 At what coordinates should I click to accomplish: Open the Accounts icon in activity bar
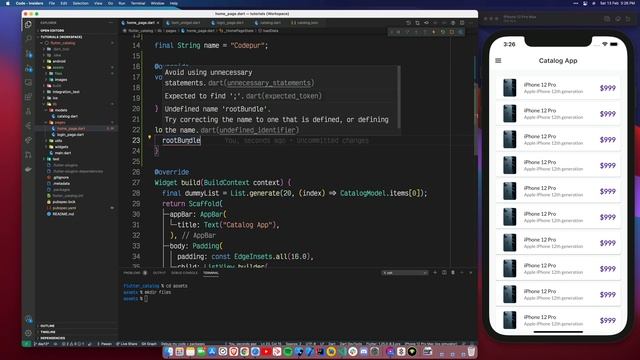point(28,319)
